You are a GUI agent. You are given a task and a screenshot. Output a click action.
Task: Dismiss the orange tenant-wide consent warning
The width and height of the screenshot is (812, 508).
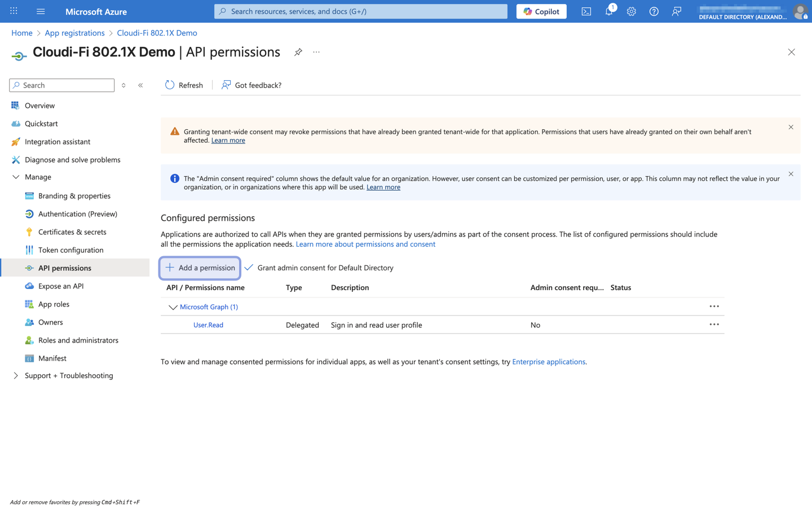tap(791, 128)
